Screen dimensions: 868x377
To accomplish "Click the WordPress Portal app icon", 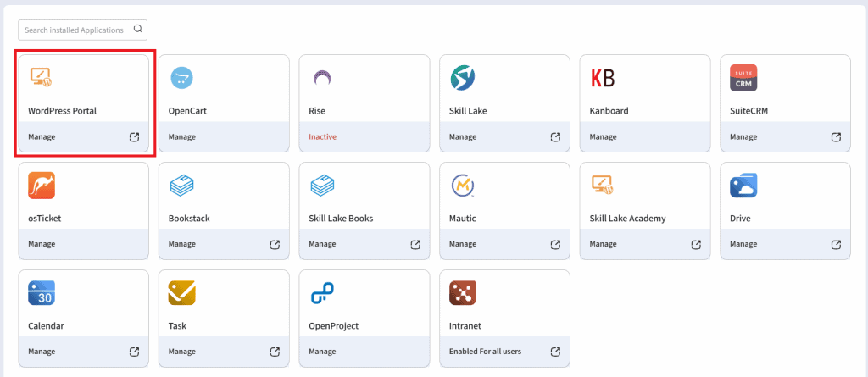I will [42, 78].
